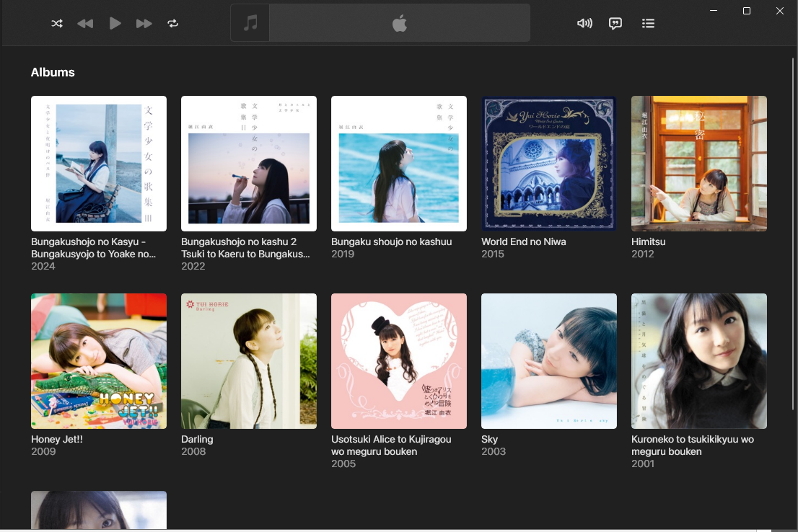
Task: Open the Honey Jet!! album cover
Action: tap(99, 360)
